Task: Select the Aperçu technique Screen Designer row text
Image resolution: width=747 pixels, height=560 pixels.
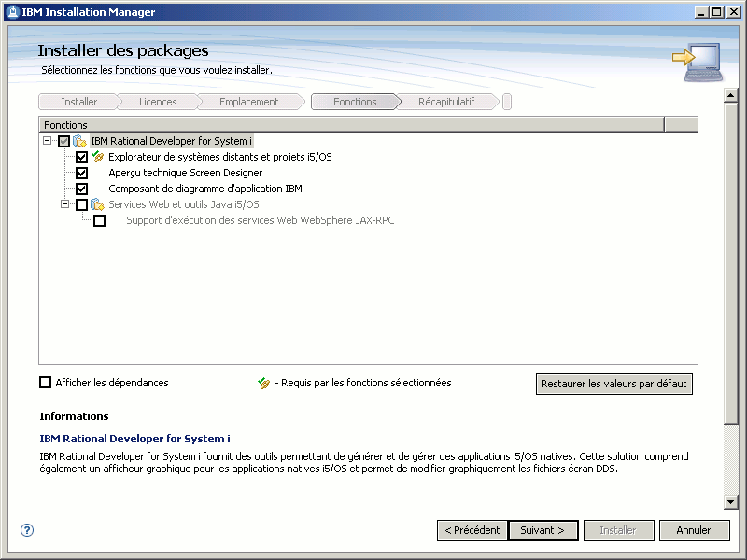Action: (185, 173)
